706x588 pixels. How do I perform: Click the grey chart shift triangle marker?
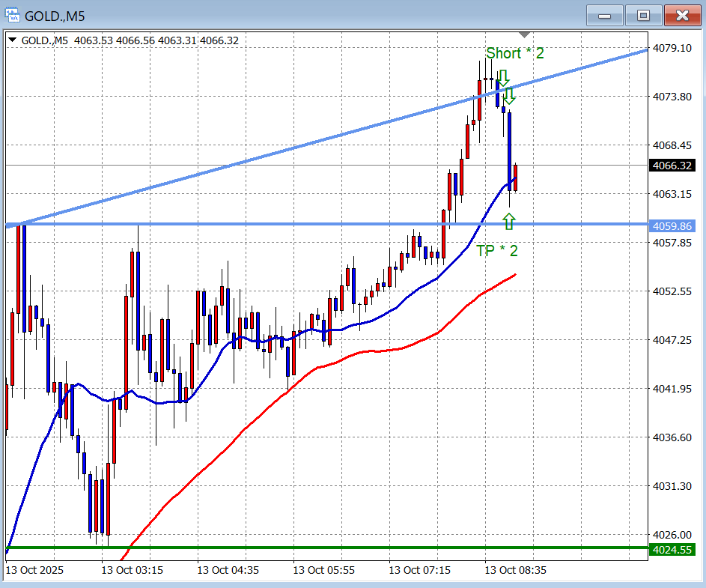(525, 35)
